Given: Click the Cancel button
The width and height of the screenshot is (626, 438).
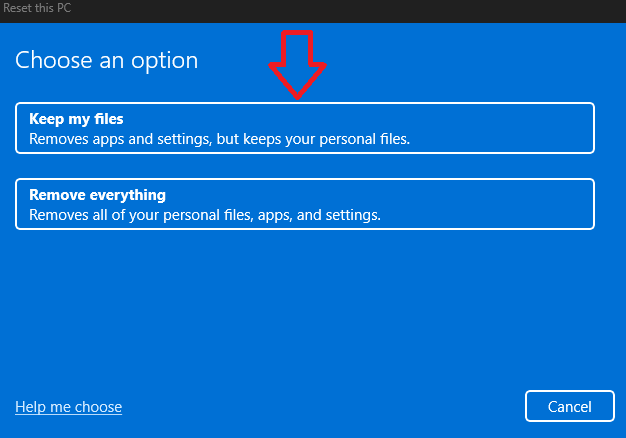Looking at the screenshot, I should [570, 406].
